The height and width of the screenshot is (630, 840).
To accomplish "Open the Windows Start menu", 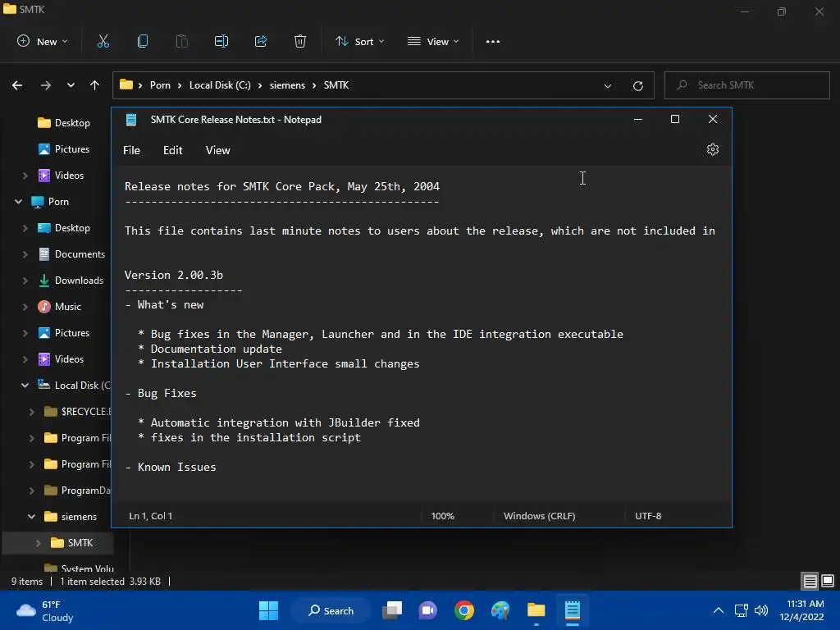I will tap(268, 610).
